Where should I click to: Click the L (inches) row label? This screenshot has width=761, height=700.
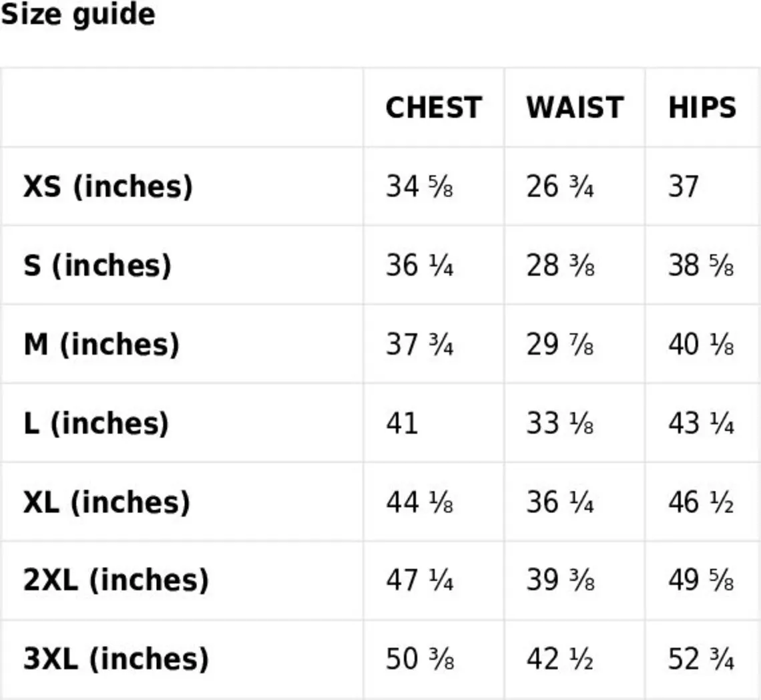coord(95,423)
